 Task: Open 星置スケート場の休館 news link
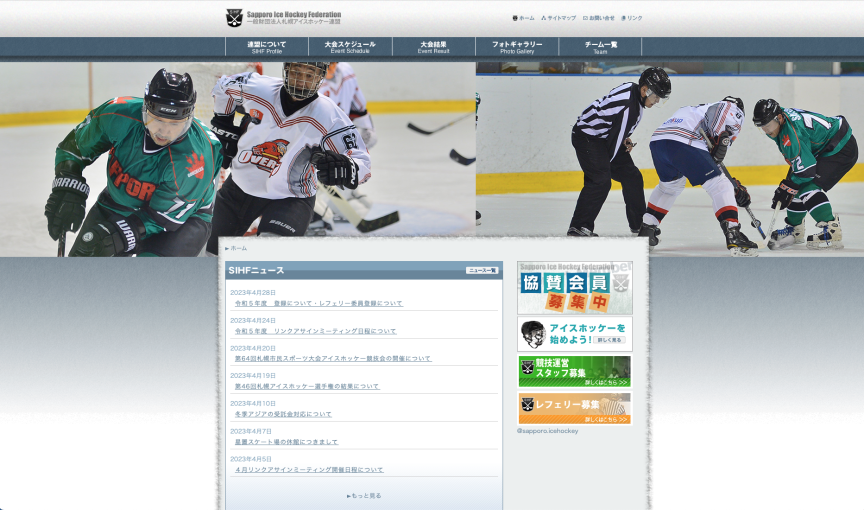(x=286, y=441)
